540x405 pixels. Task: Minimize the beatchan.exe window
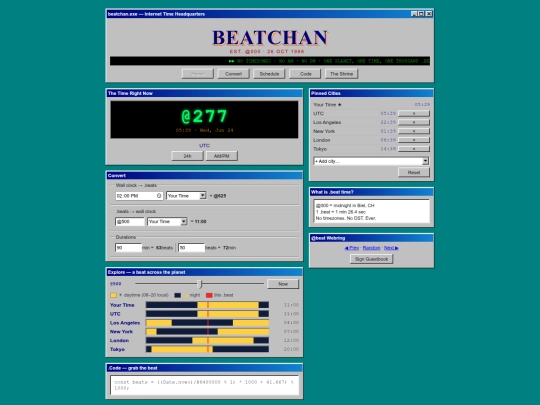click(414, 14)
